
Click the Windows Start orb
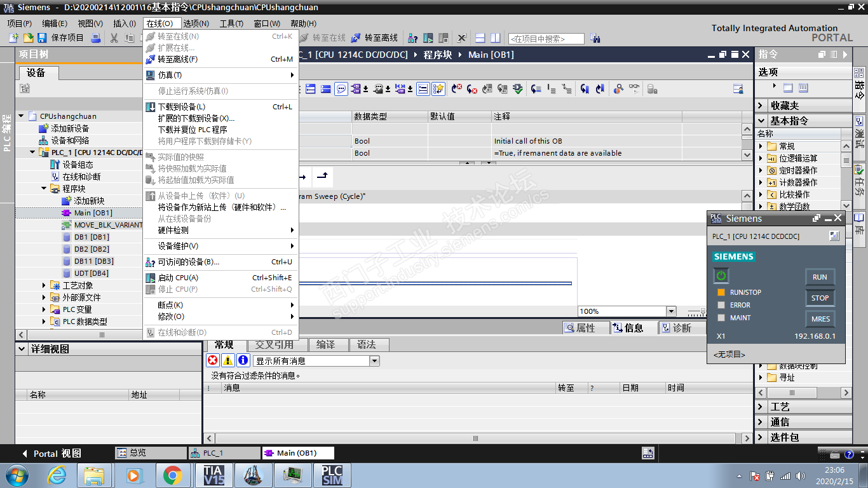click(17, 475)
